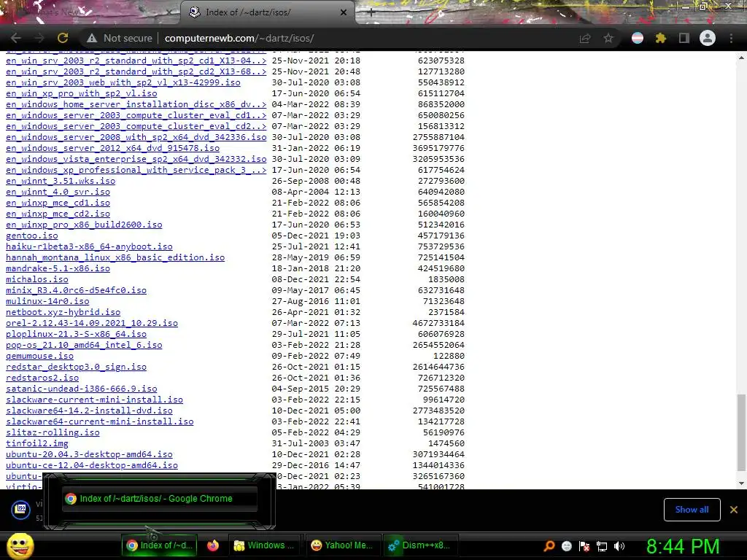Open hannah_montana_linux_x86_basic_edition.iso link
Image resolution: width=747 pixels, height=560 pixels.
tap(115, 257)
